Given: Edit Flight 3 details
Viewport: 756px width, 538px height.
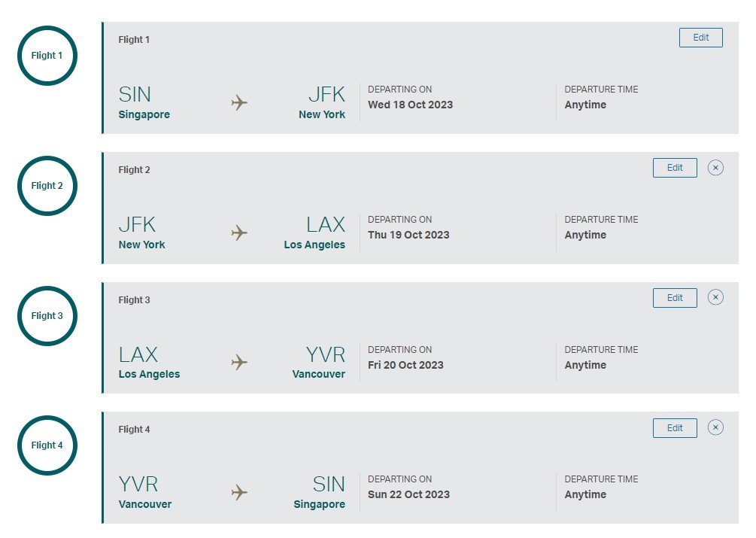Looking at the screenshot, I should click(x=674, y=298).
